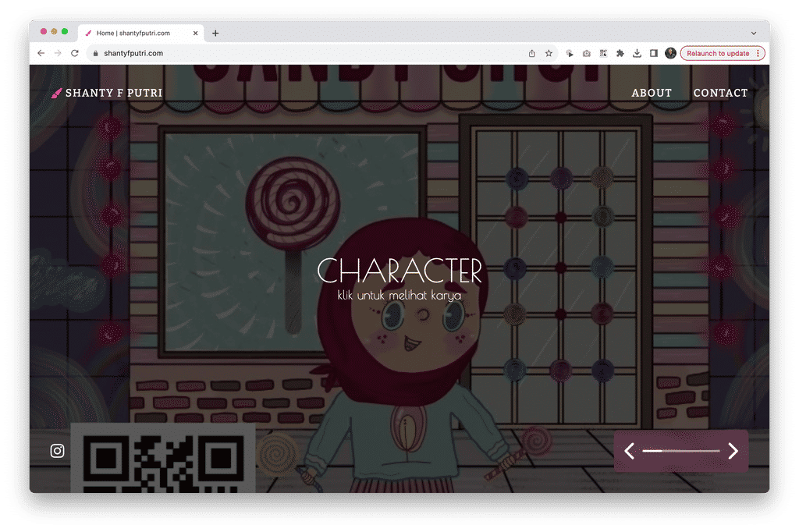Viewport: 799px width, 532px height.
Task: Bookmark the page with the star icon
Action: tap(547, 52)
